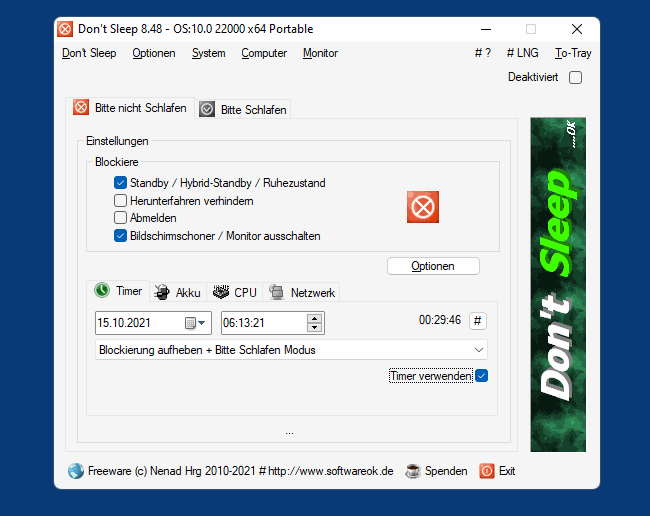This screenshot has width=650, height=516.
Task: Click To-Tray in the menu bar
Action: (573, 53)
